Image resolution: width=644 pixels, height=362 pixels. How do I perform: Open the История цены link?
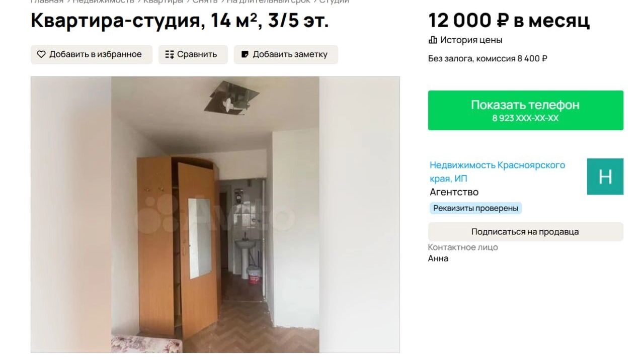click(471, 40)
